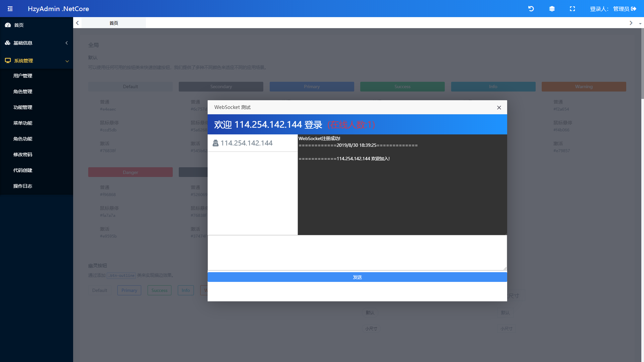The height and width of the screenshot is (362, 644).
Task: Click the user/person icon next to IP address
Action: (x=215, y=143)
